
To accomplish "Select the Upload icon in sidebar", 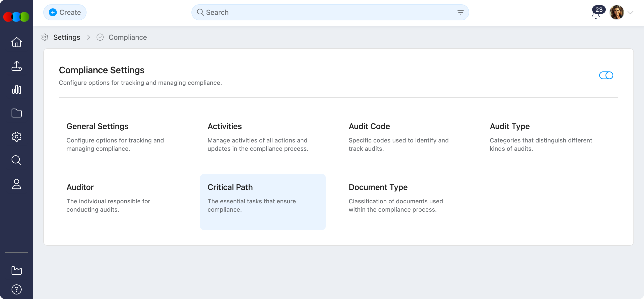I will 16,66.
